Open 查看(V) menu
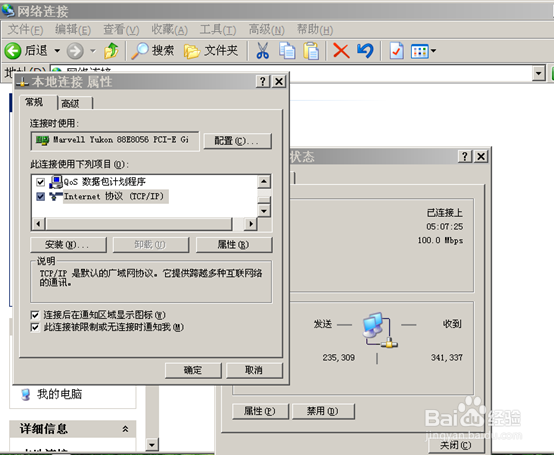This screenshot has height=455, width=554. point(121,30)
